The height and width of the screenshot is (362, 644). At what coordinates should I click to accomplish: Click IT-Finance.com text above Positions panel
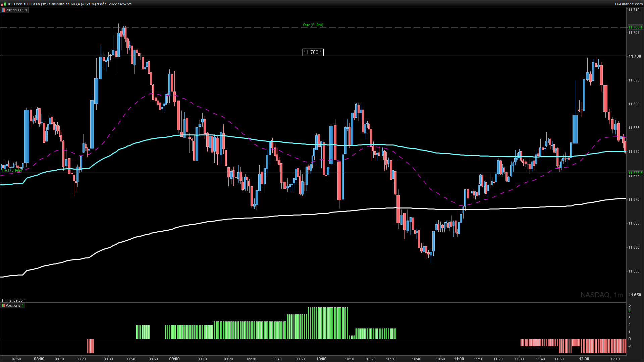coord(13,300)
